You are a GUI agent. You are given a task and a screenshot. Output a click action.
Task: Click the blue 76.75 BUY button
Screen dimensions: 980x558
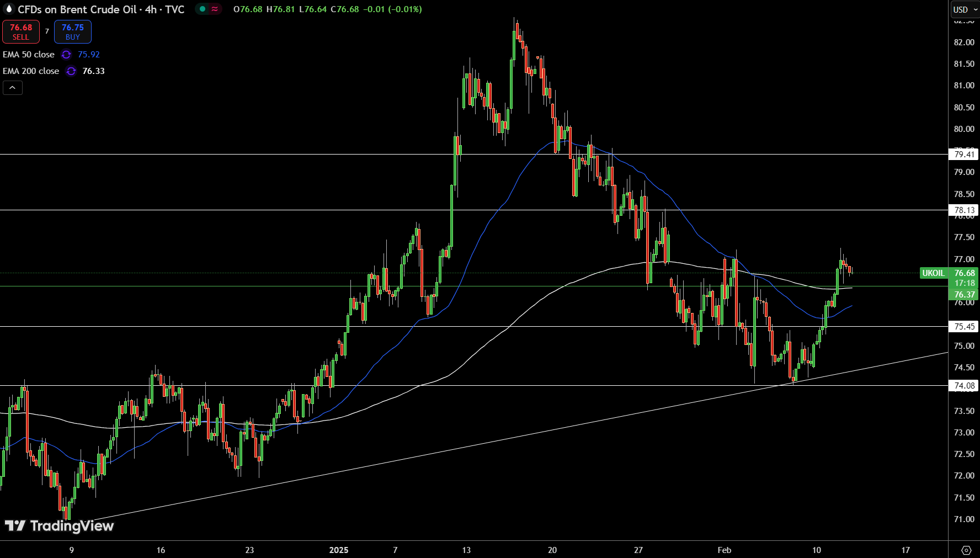[x=73, y=31]
